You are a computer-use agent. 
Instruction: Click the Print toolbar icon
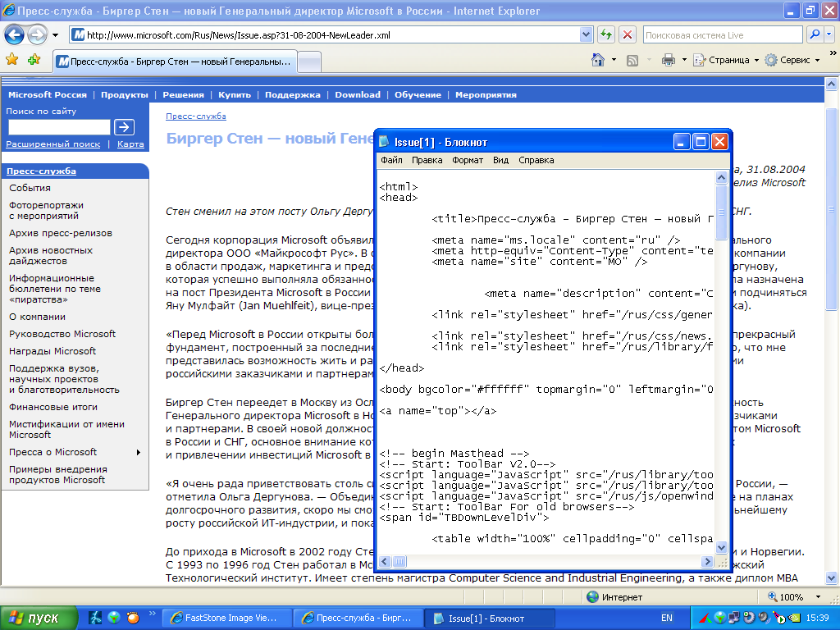669,60
